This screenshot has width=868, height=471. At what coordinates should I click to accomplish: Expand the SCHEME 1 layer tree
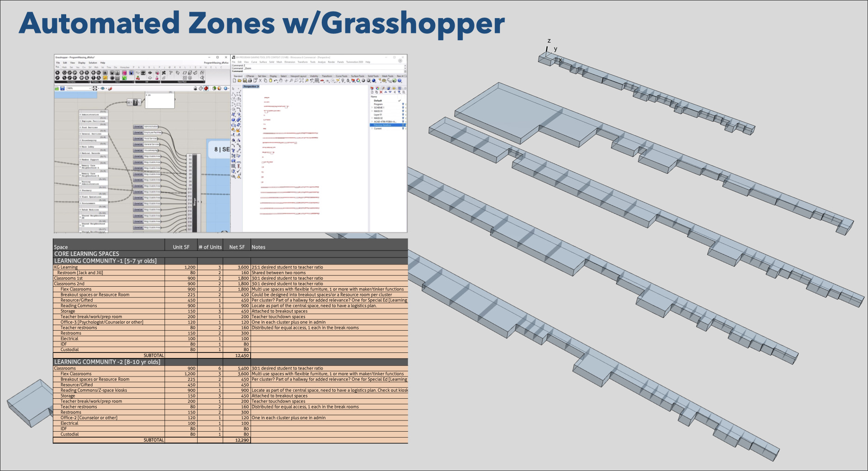pos(372,107)
